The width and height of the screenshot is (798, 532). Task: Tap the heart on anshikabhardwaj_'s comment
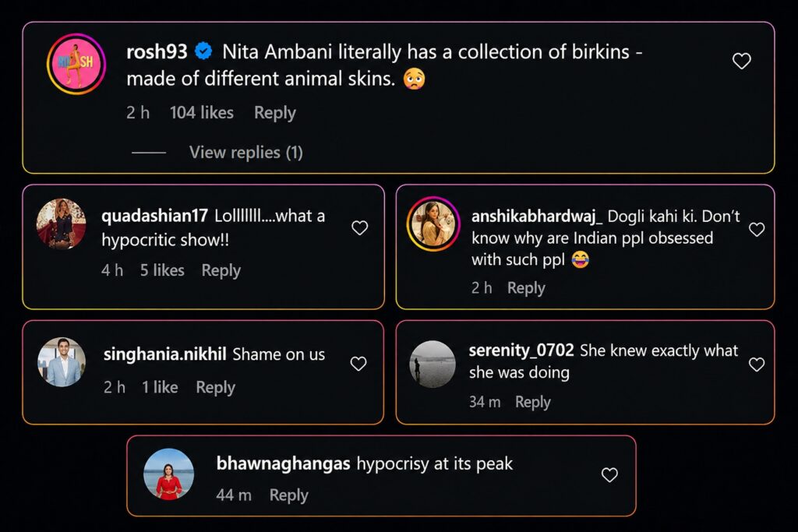756,230
